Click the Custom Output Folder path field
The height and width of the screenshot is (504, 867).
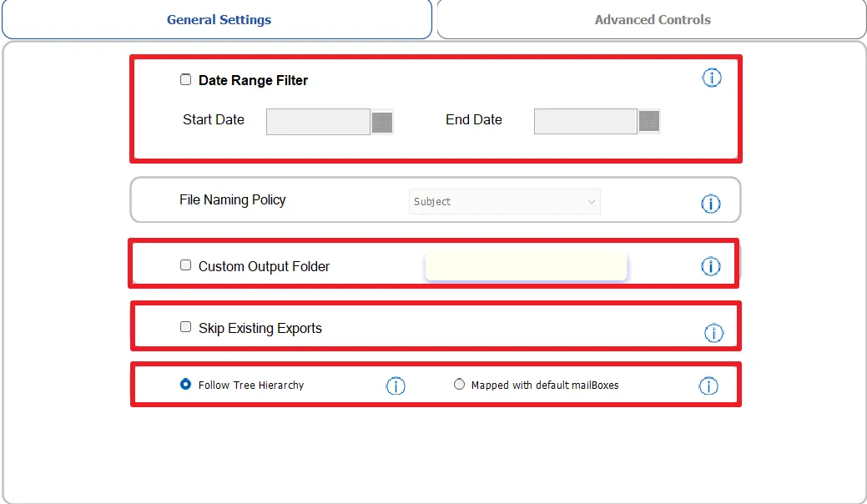click(526, 266)
